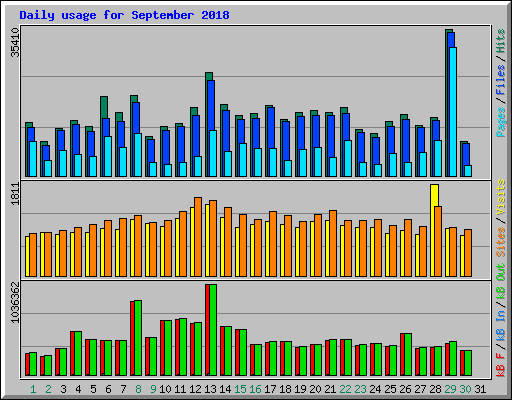The image size is (512, 400).
Task: Click day 5 on the x-axis
Action: tap(93, 389)
